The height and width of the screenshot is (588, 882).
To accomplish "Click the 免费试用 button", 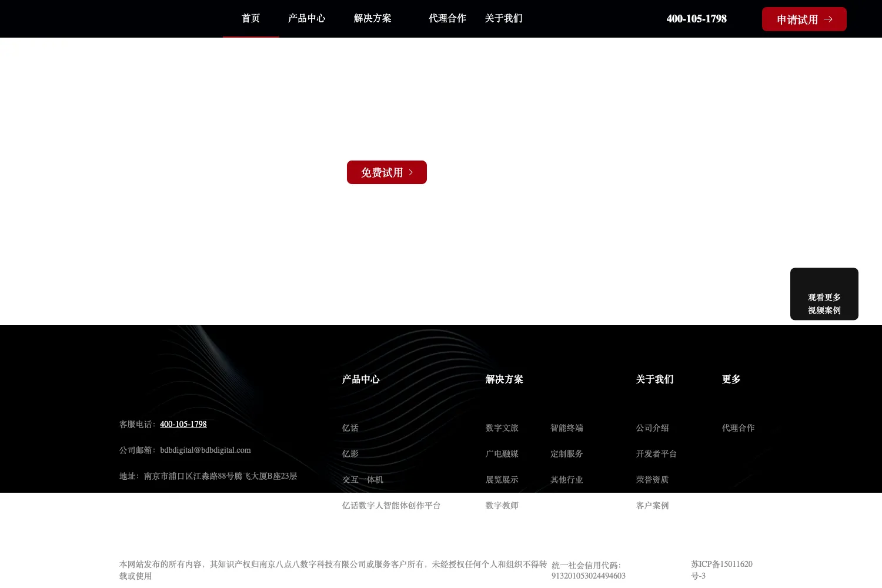I will pyautogui.click(x=387, y=172).
